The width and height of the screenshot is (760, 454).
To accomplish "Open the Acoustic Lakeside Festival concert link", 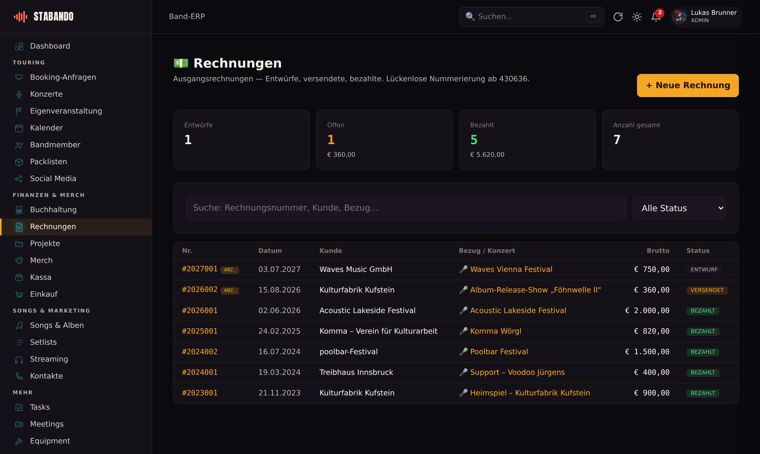I will click(518, 311).
